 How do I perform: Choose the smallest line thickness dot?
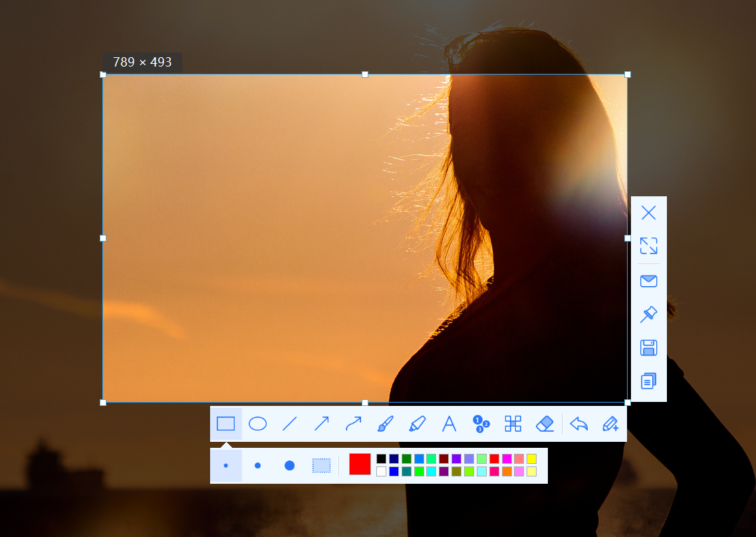[226, 466]
